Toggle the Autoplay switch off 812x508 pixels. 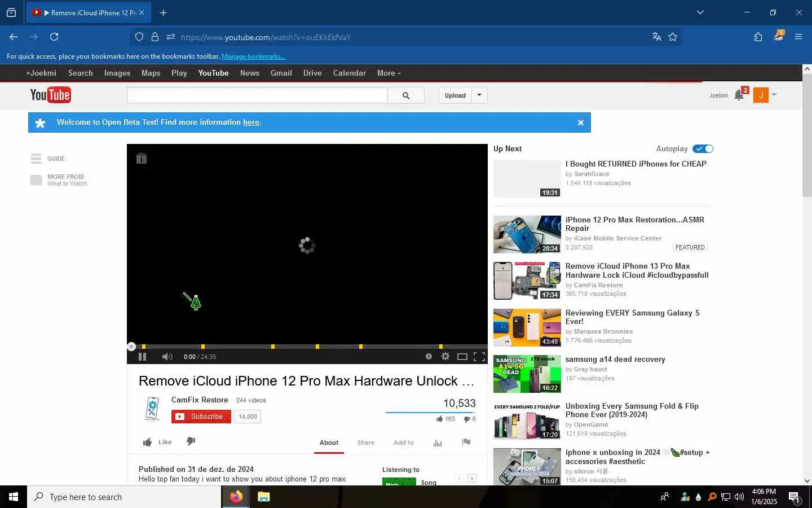(x=703, y=149)
